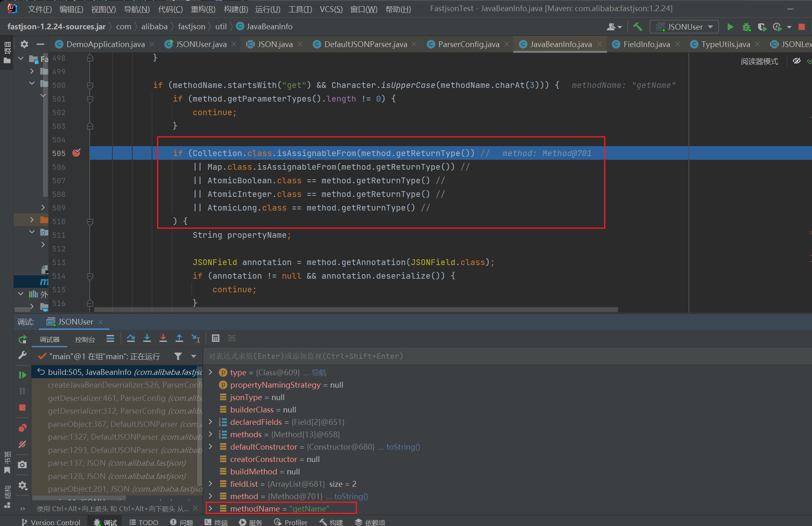Screen dimensions: 812x526
Task: Click the toString() link beside method variable
Action: pyautogui.click(x=351, y=496)
